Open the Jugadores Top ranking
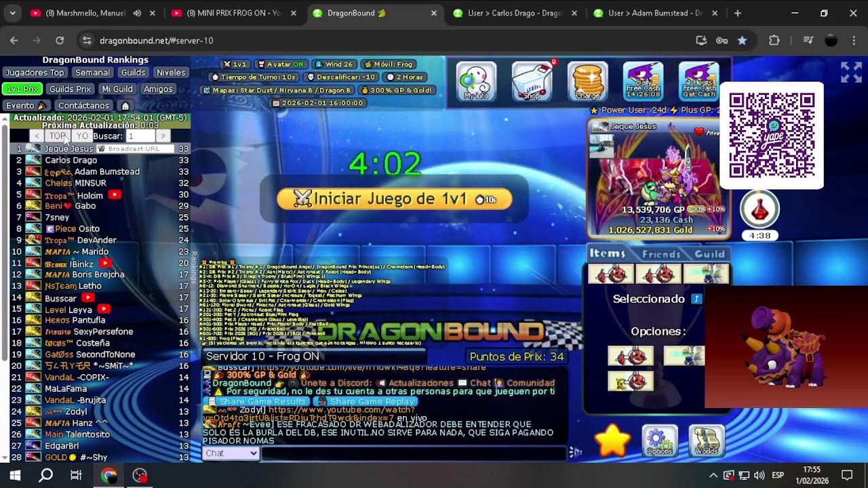Image resolution: width=868 pixels, height=488 pixels. [35, 73]
